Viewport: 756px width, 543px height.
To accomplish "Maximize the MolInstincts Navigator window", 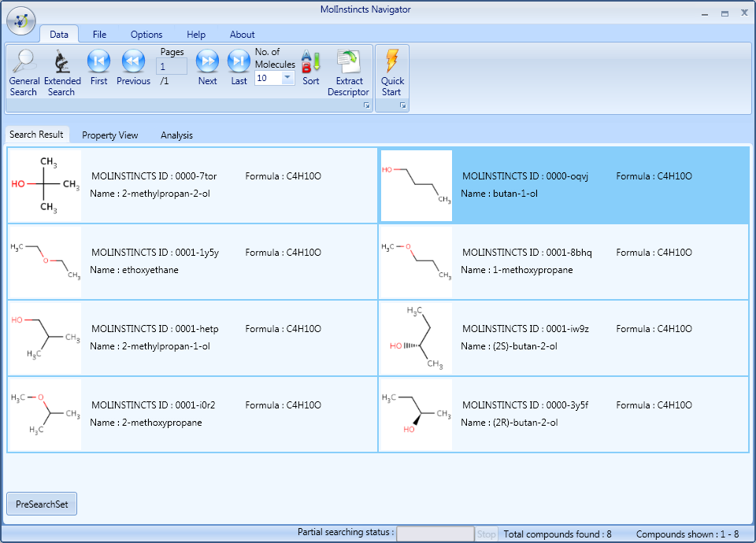I will pos(724,13).
